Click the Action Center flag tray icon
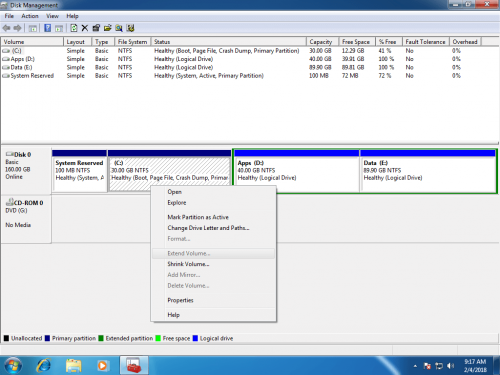This screenshot has width=500, height=375. click(427, 366)
